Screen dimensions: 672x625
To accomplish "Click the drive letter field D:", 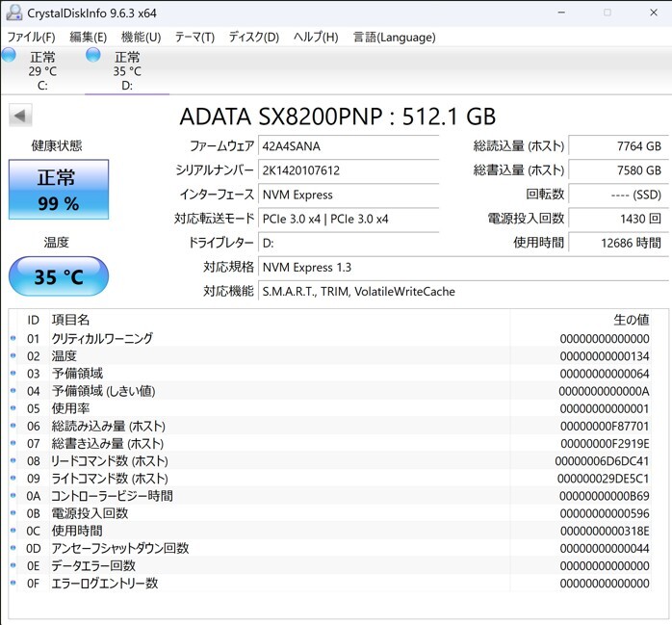I will click(x=349, y=243).
